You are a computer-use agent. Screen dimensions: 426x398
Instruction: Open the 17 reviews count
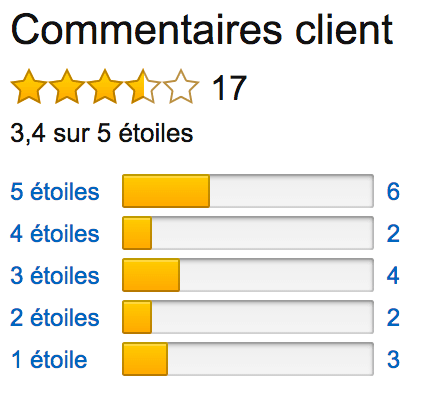coord(229,88)
